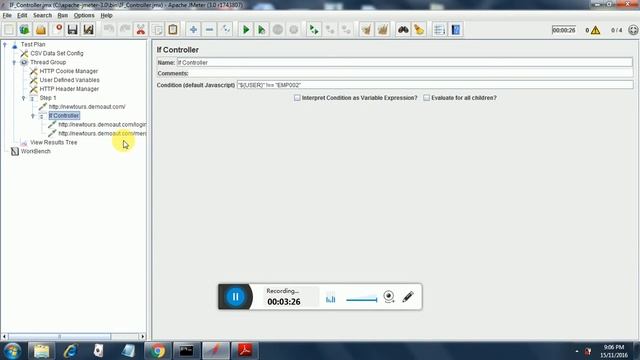This screenshot has width=640, height=360.
Task: Open the Options menu
Action: point(84,15)
